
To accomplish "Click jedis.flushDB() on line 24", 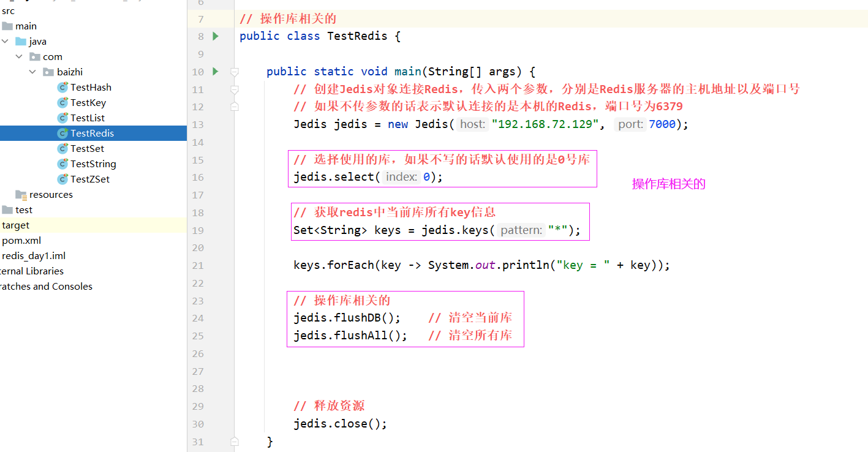I will click(x=347, y=318).
